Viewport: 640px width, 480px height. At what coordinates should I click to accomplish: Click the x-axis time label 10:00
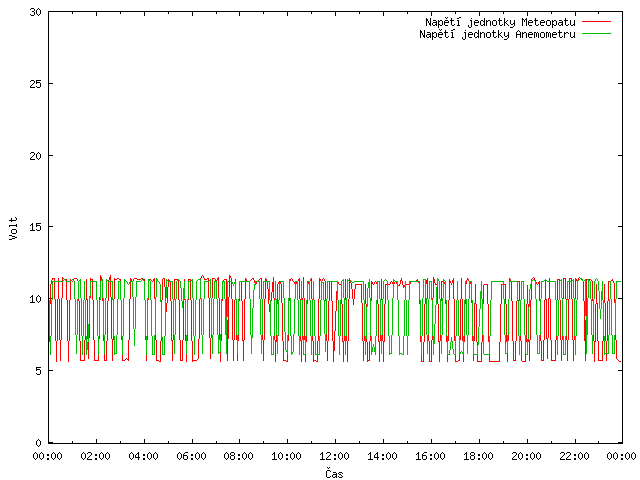(287, 456)
